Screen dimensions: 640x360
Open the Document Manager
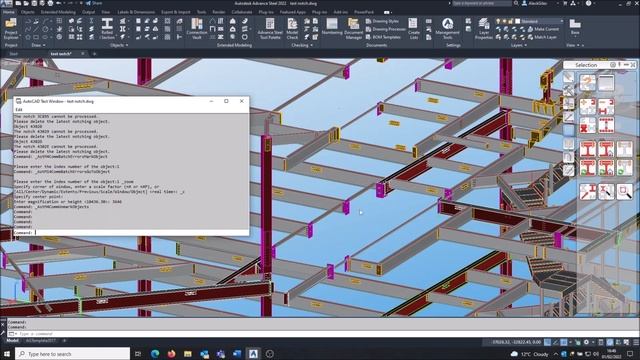[353, 29]
